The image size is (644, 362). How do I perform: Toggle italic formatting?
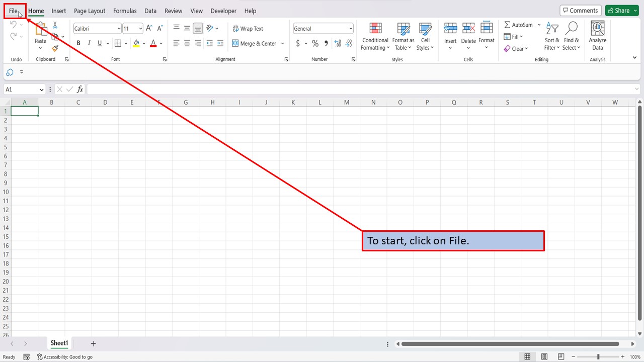89,44
